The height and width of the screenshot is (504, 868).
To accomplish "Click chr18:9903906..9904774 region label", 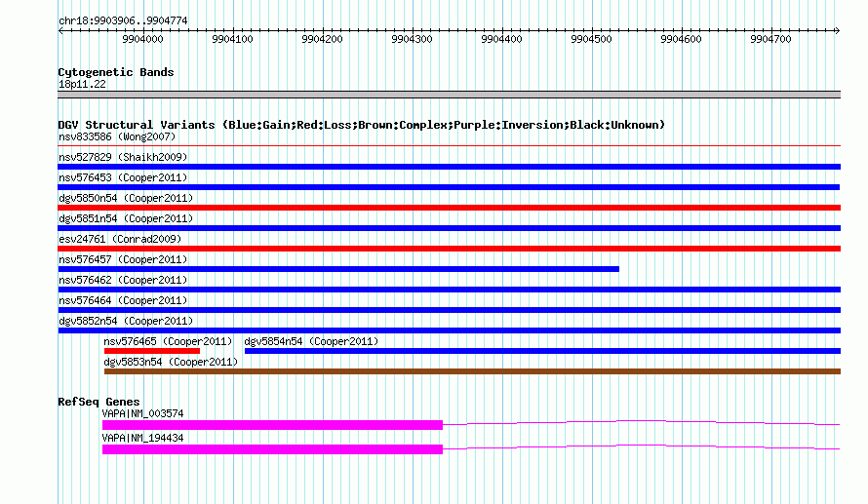I will 123,20.
